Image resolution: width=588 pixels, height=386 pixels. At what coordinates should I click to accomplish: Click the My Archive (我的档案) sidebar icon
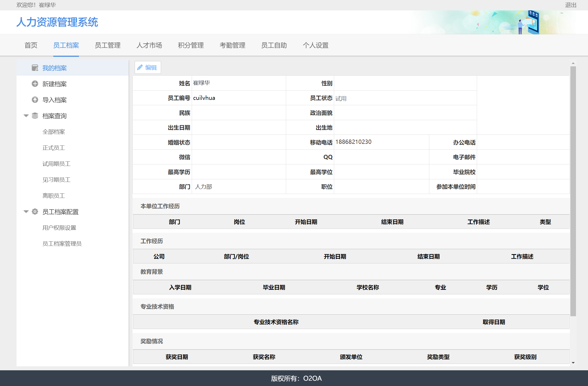click(35, 68)
